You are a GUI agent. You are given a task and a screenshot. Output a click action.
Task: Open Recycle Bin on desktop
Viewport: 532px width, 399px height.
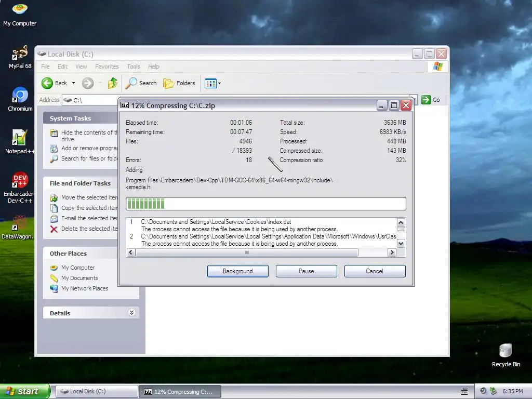point(506,355)
